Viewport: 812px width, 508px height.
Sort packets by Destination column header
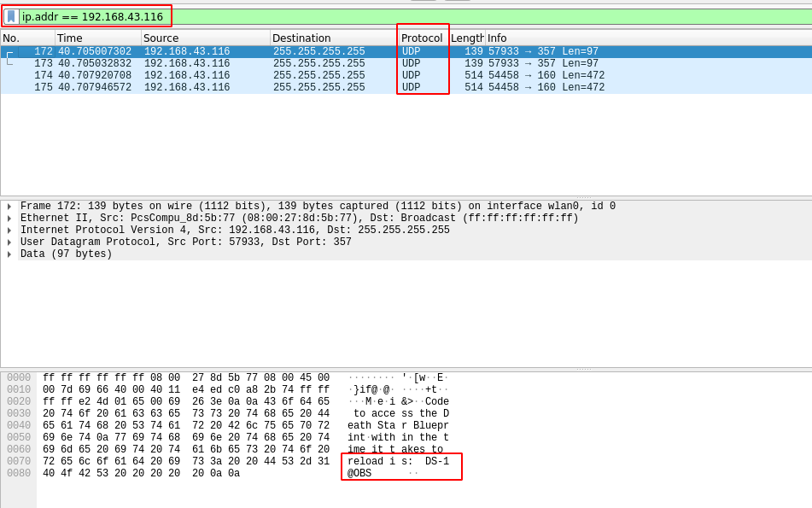pos(334,38)
